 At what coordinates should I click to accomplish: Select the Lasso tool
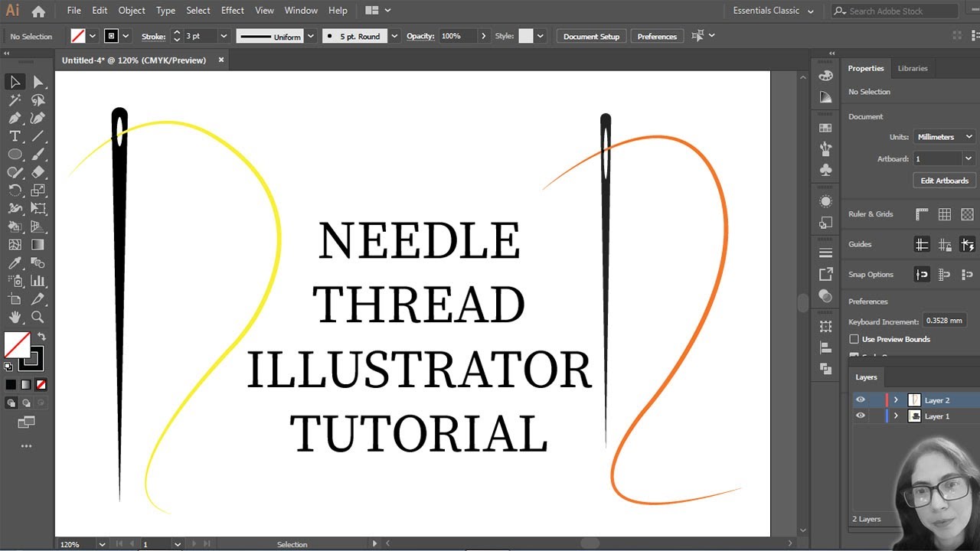click(38, 100)
